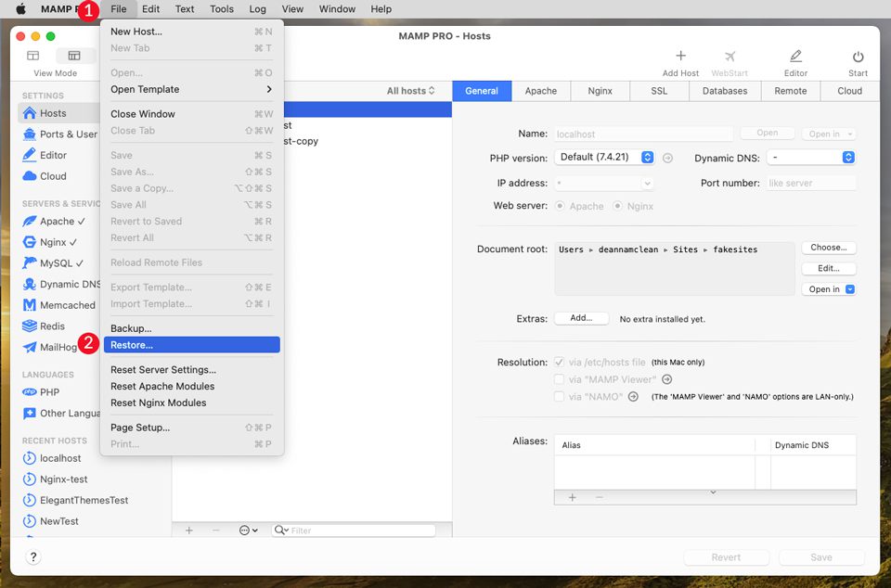Click the Edit button under document root
The height and width of the screenshot is (588, 891).
[x=828, y=268]
